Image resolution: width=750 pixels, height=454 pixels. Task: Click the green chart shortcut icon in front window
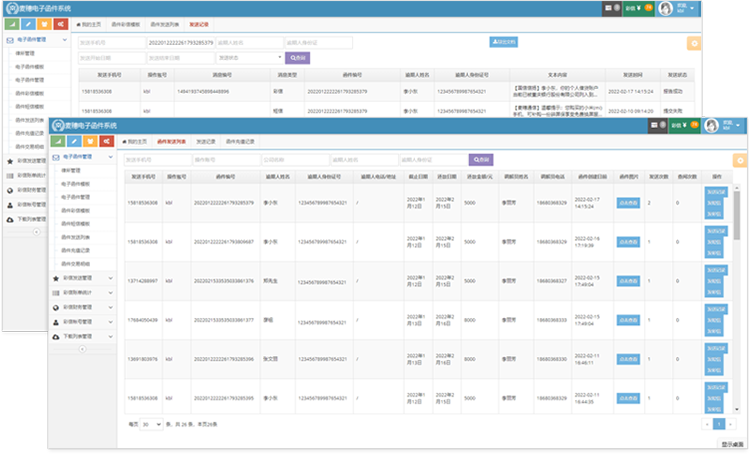60,141
